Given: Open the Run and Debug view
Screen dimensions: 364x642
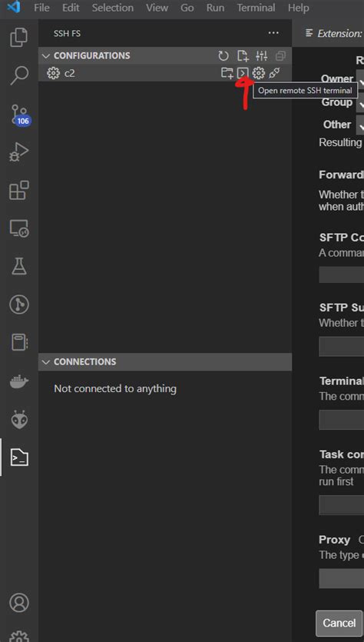Looking at the screenshot, I should tap(18, 152).
